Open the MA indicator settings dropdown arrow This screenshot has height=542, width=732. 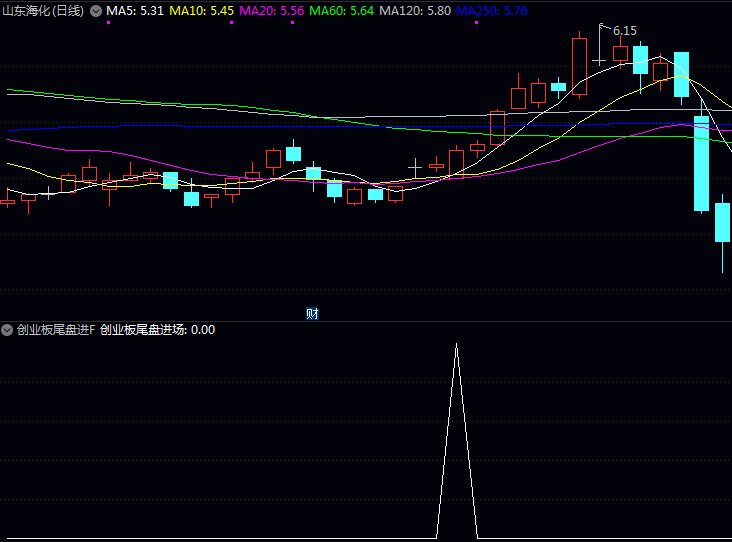pos(96,11)
